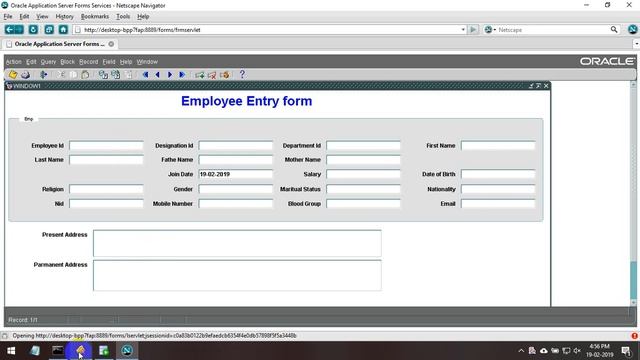The width and height of the screenshot is (640, 360).
Task: Click the Mobile Number input field
Action: click(x=236, y=203)
